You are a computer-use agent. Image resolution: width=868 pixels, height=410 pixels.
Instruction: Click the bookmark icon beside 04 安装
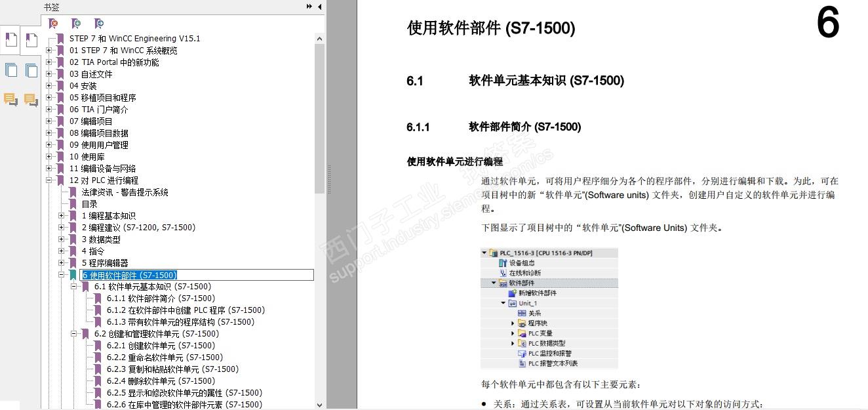[x=61, y=86]
